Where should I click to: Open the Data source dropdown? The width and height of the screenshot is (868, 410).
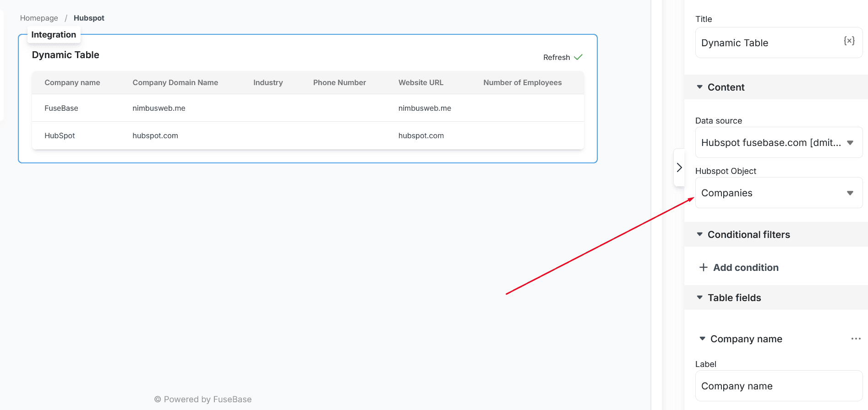(x=779, y=142)
